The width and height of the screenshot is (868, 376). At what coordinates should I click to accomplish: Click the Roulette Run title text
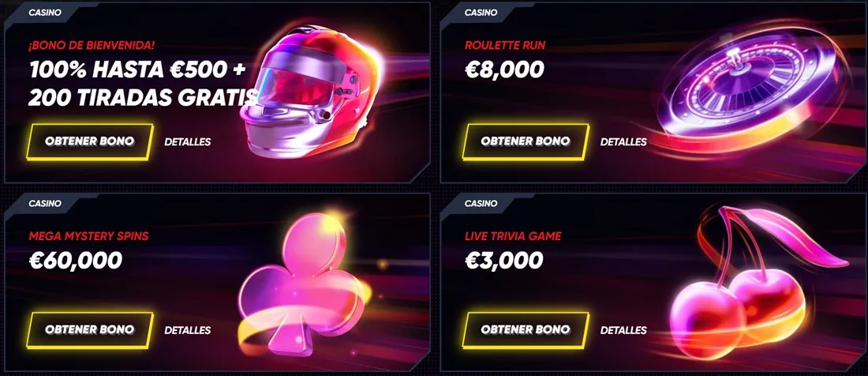[505, 45]
